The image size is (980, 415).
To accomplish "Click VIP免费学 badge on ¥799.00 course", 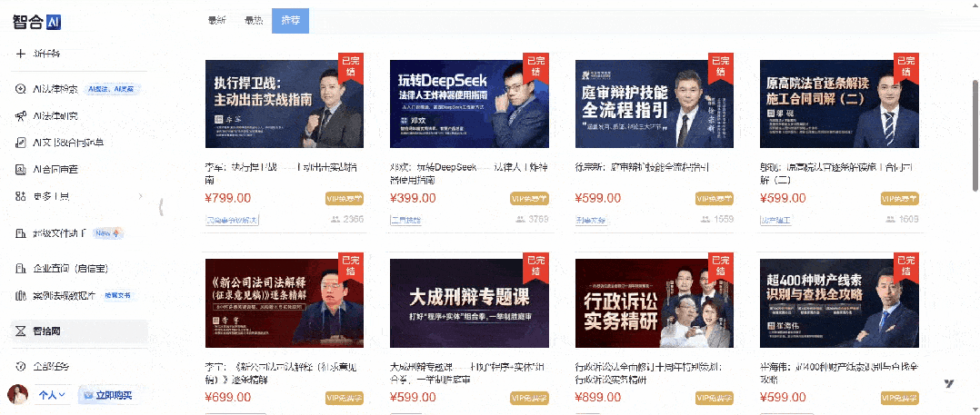I will coord(345,199).
